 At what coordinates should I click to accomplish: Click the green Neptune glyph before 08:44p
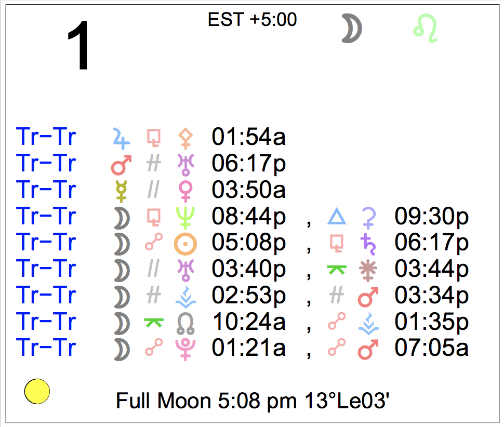pos(185,217)
